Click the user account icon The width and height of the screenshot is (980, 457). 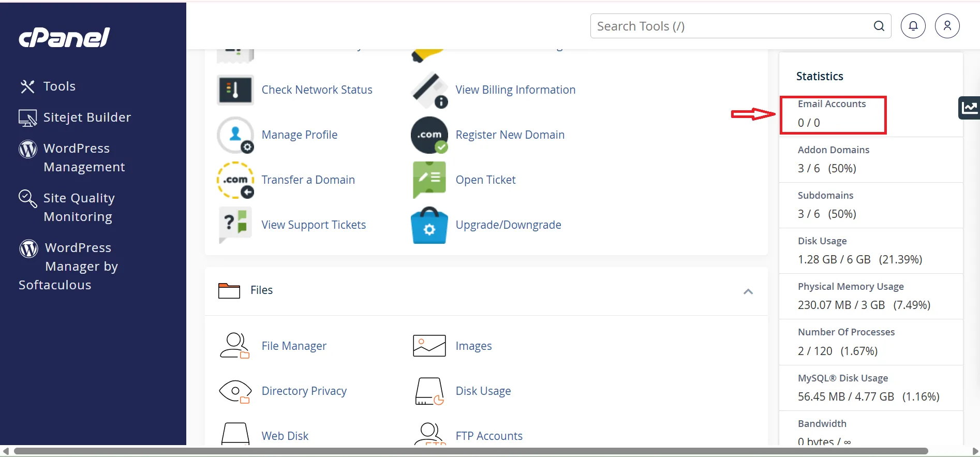[x=947, y=26]
